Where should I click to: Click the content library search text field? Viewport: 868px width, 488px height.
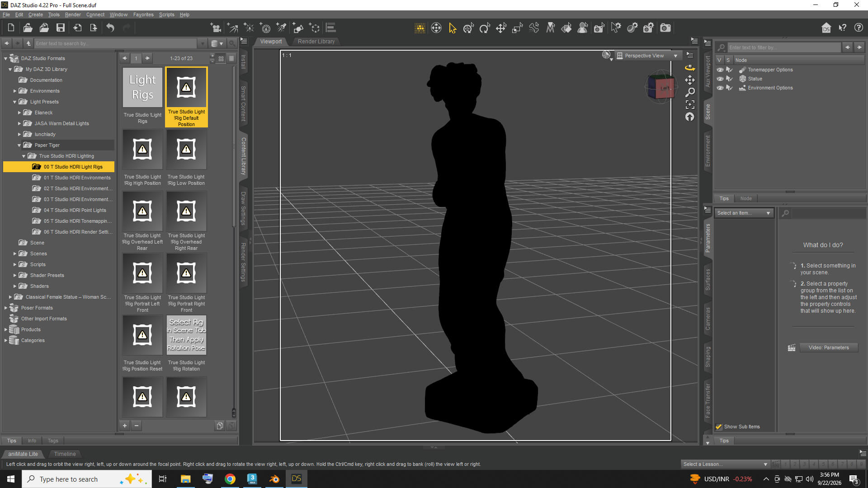(116, 43)
